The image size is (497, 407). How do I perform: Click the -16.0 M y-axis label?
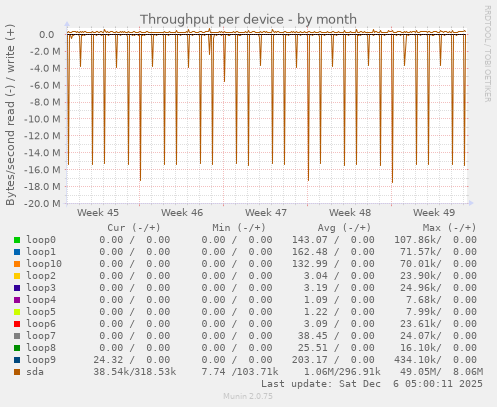[x=42, y=170]
